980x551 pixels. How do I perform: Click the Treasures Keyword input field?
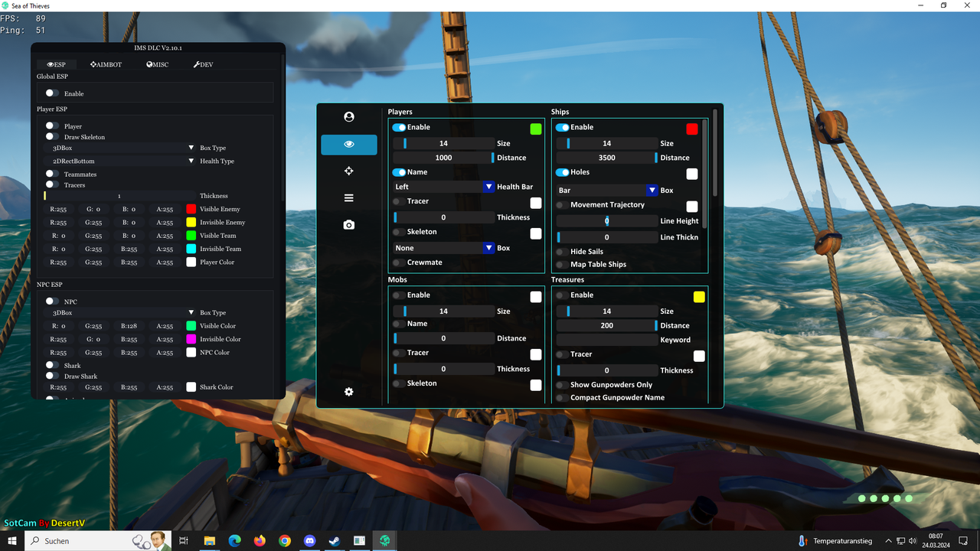[x=606, y=340]
